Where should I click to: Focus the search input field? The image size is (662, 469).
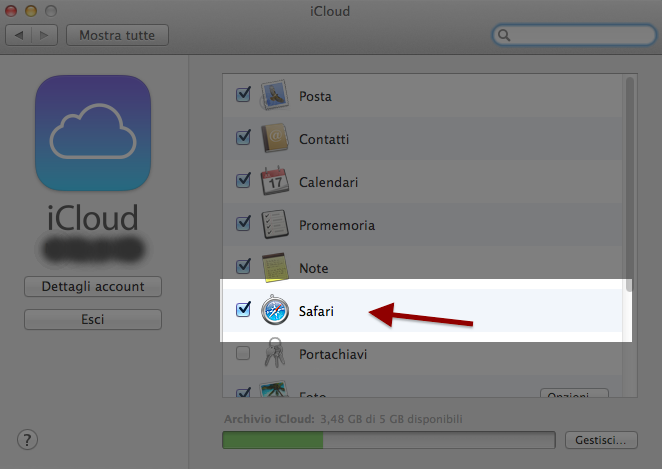click(574, 35)
